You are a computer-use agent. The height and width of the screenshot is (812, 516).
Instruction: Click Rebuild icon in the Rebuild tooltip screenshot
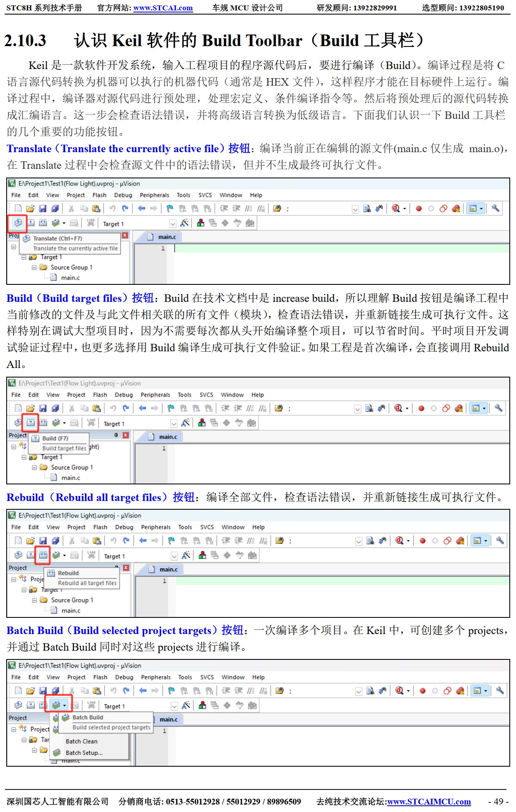43,555
